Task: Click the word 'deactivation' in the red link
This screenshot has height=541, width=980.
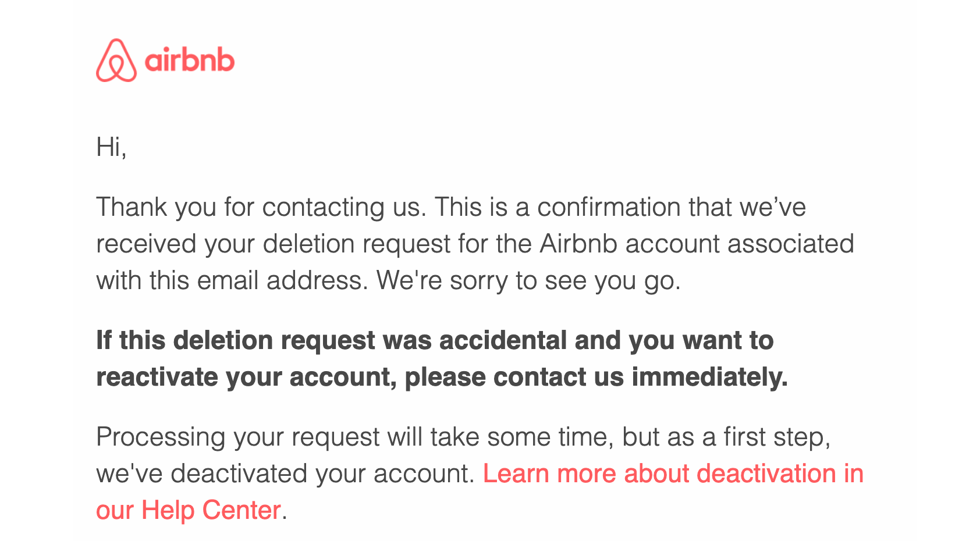Action: click(x=766, y=474)
